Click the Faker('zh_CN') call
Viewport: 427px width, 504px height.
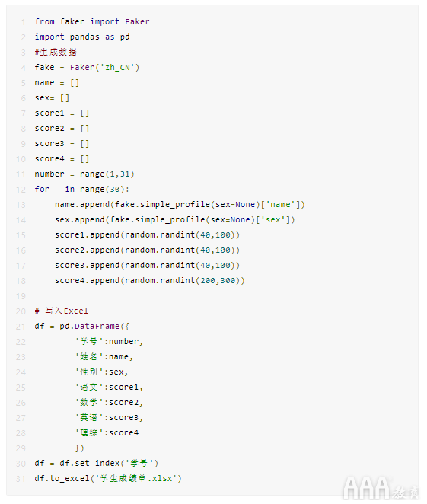(104, 68)
